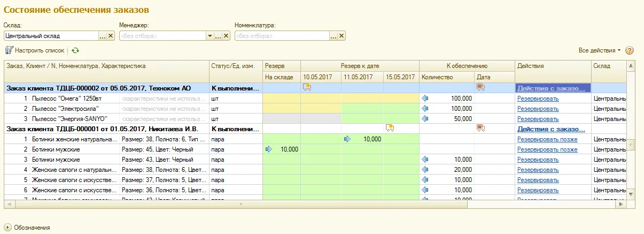Open Действия с заказом link for ТДЦБ-000002
This screenshot has height=234, width=644.
551,88
